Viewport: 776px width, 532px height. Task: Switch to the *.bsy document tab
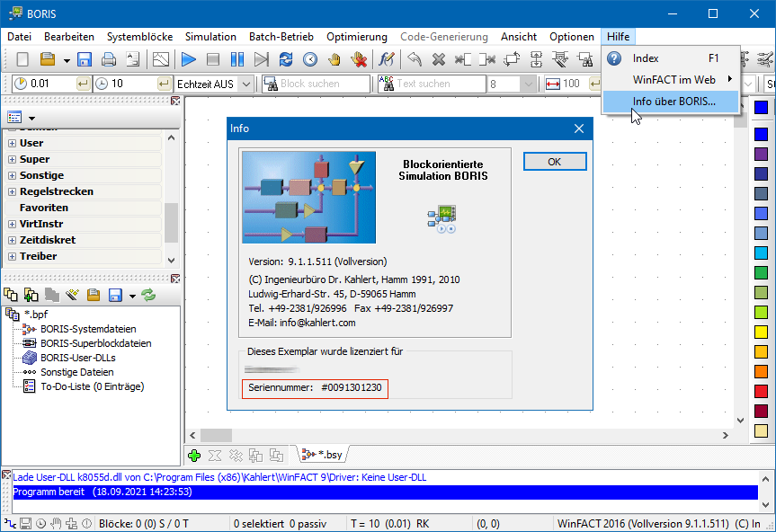tap(323, 455)
